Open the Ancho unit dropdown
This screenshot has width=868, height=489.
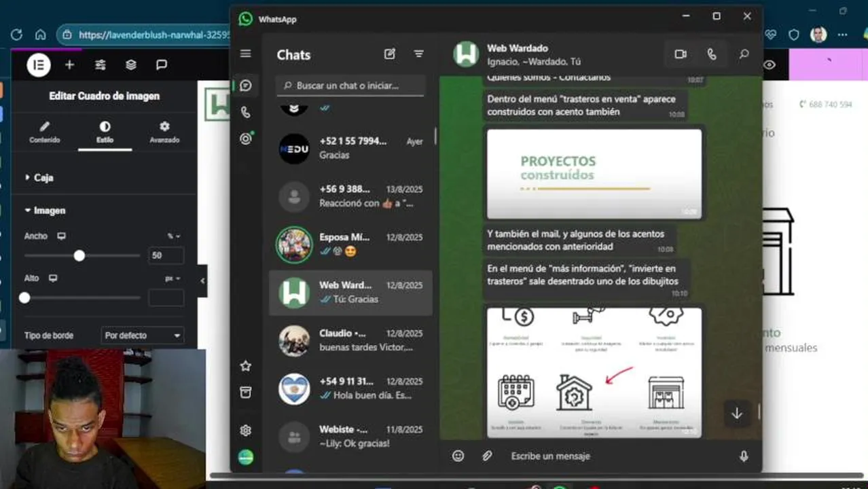[x=174, y=236]
